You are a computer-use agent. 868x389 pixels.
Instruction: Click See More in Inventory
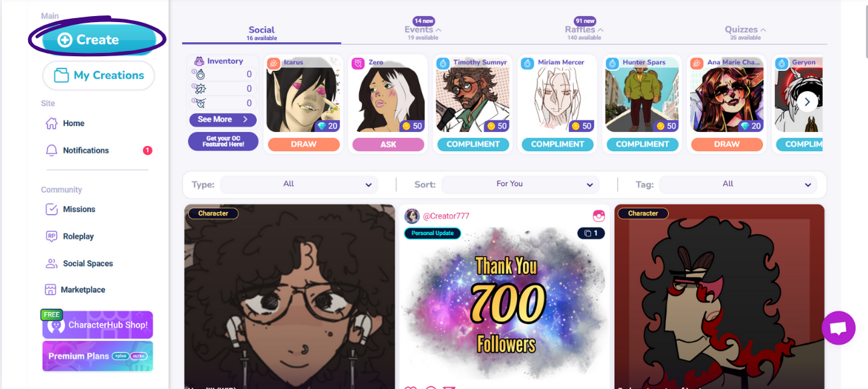[x=223, y=119]
